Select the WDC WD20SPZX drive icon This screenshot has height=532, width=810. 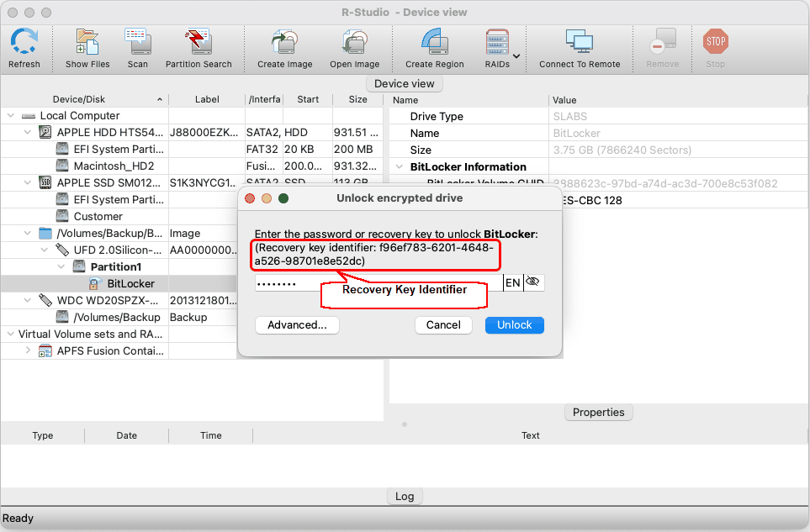coord(45,300)
